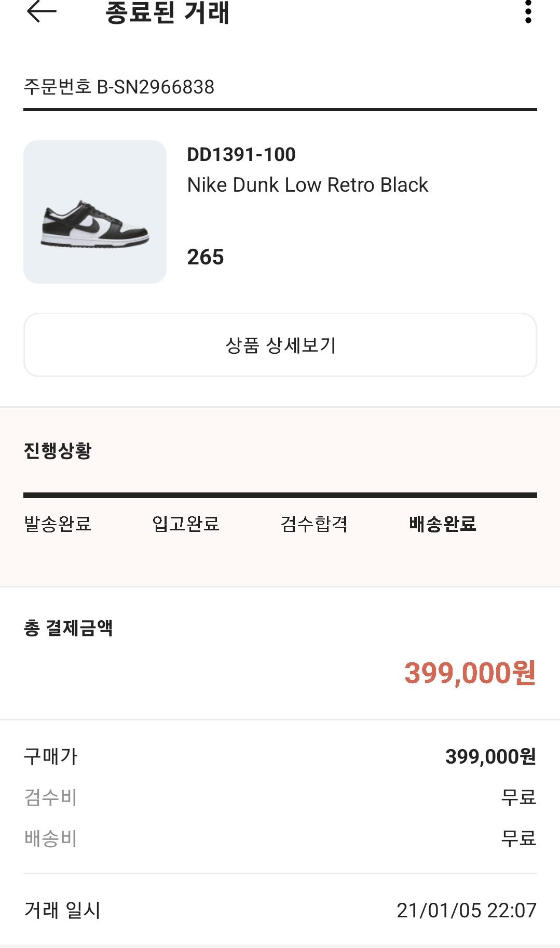
Task: Tap the Nike Dunk Low Retro Black title
Action: tap(307, 185)
